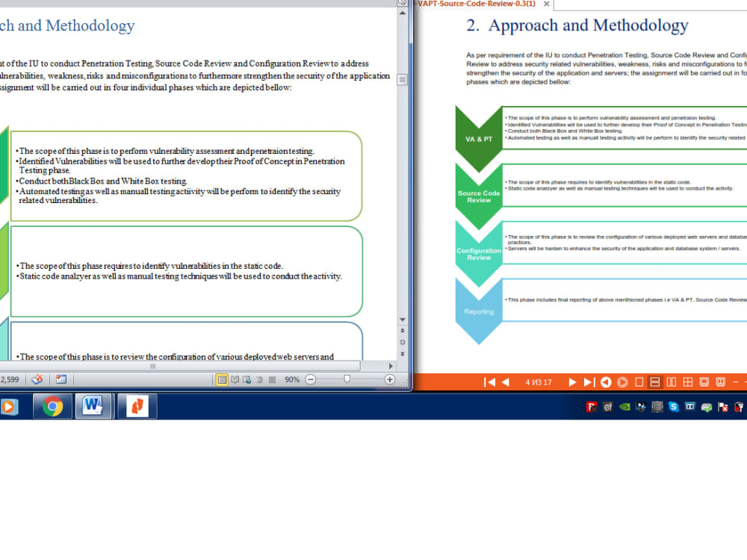Click the Action Center flag tray icon
This screenshot has width=747, height=560.
point(722,407)
